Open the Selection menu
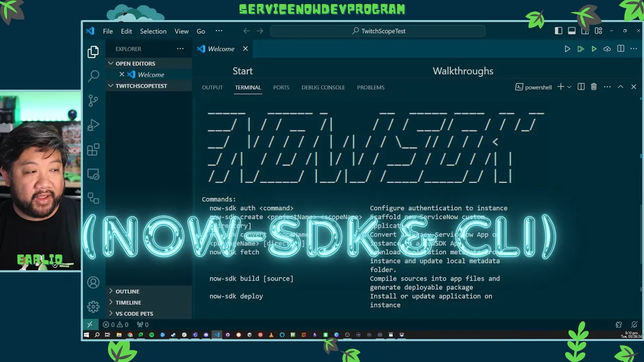The height and width of the screenshot is (362, 644). point(153,31)
